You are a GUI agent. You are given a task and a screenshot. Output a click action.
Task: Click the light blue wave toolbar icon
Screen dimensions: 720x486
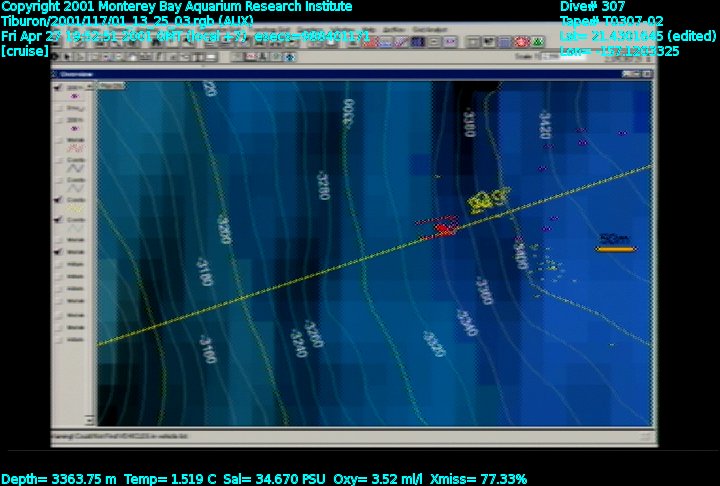tap(386, 42)
